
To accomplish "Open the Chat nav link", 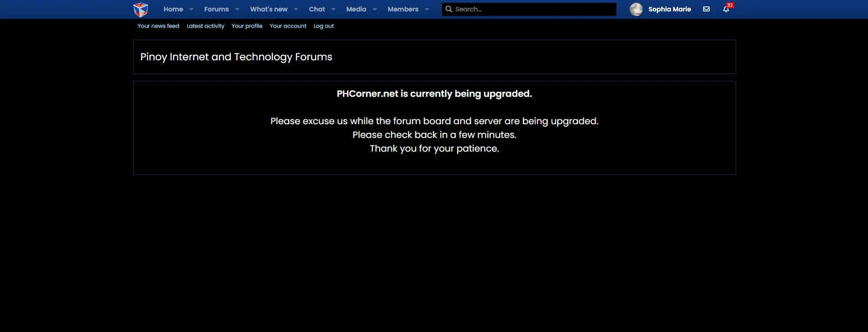I will (x=317, y=9).
